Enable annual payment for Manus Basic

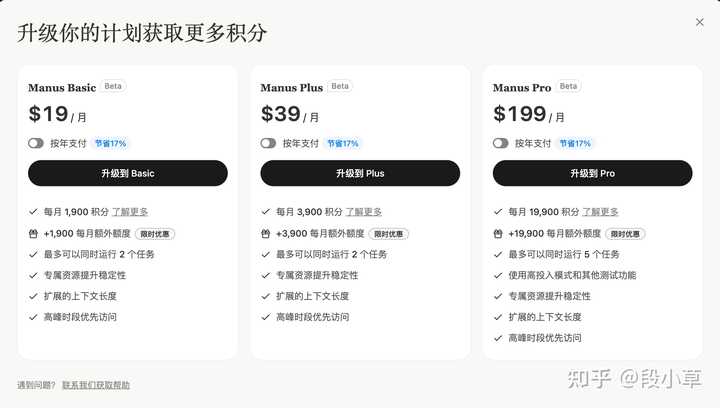pyautogui.click(x=36, y=143)
